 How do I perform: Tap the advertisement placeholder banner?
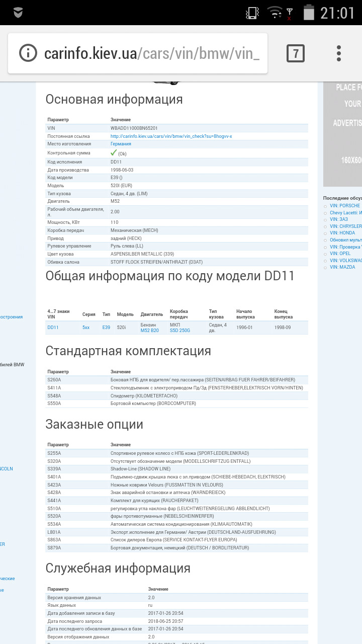pyautogui.click(x=342, y=133)
